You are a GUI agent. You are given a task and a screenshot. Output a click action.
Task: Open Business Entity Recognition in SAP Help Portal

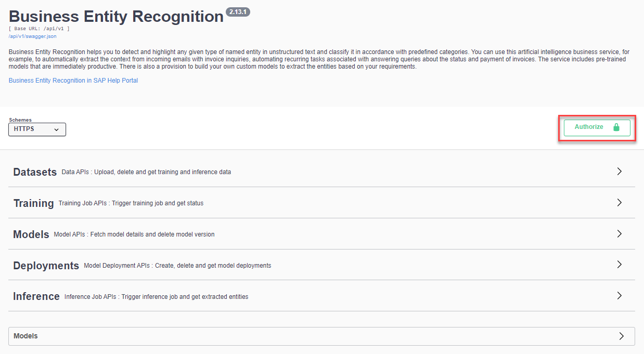point(73,81)
